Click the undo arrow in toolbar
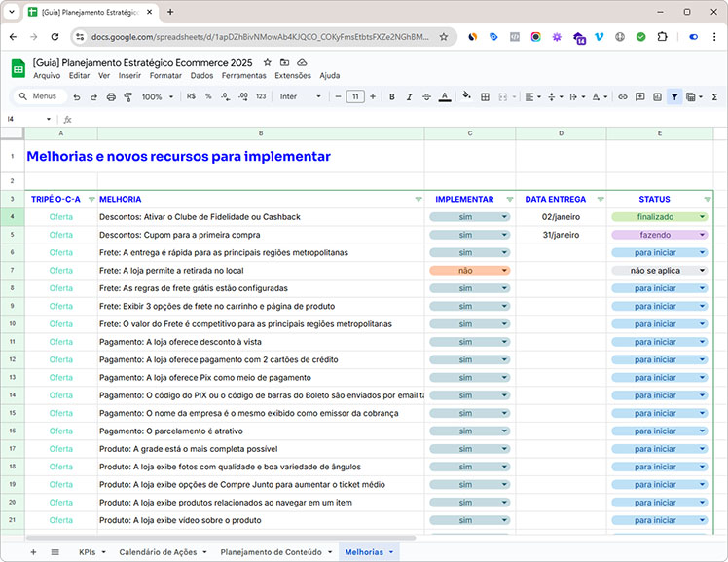 coord(77,97)
